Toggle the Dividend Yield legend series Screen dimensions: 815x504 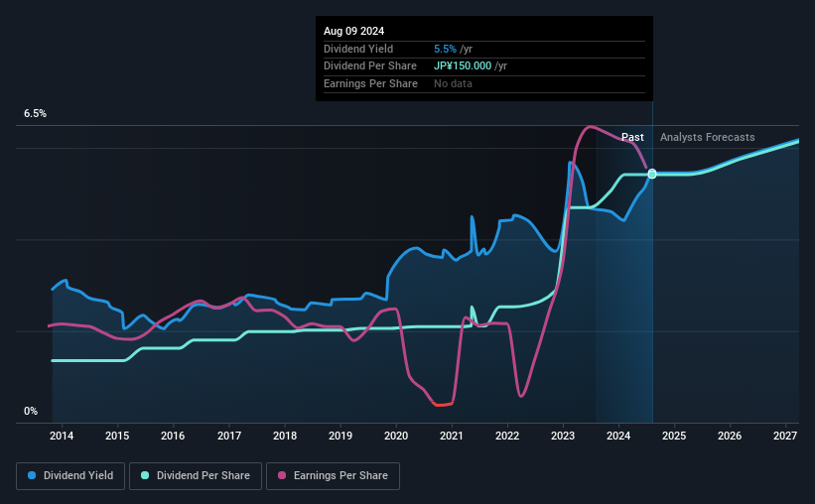tap(70, 476)
